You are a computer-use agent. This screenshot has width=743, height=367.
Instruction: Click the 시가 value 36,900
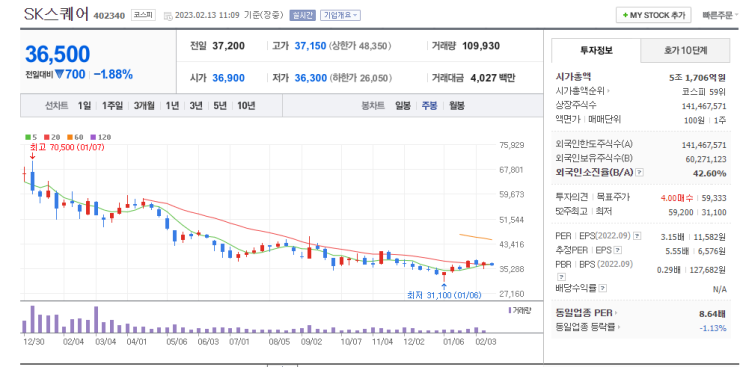[x=228, y=78]
